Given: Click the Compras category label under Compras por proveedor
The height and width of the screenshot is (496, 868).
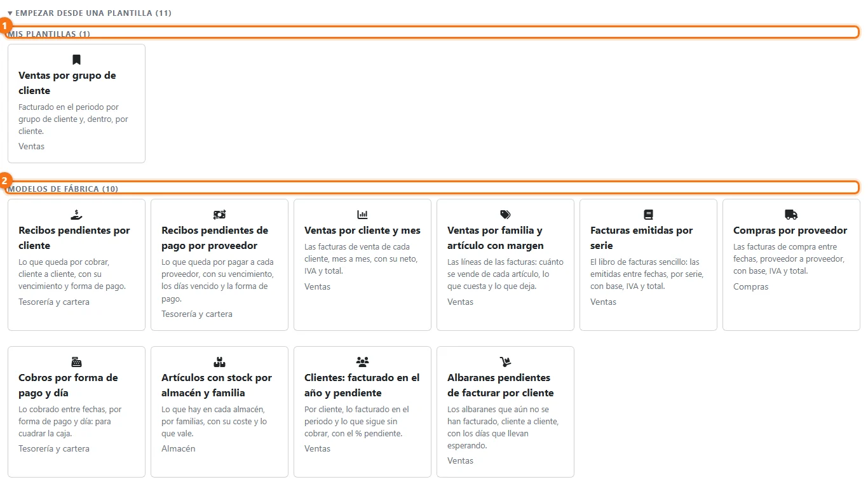Looking at the screenshot, I should coord(750,286).
